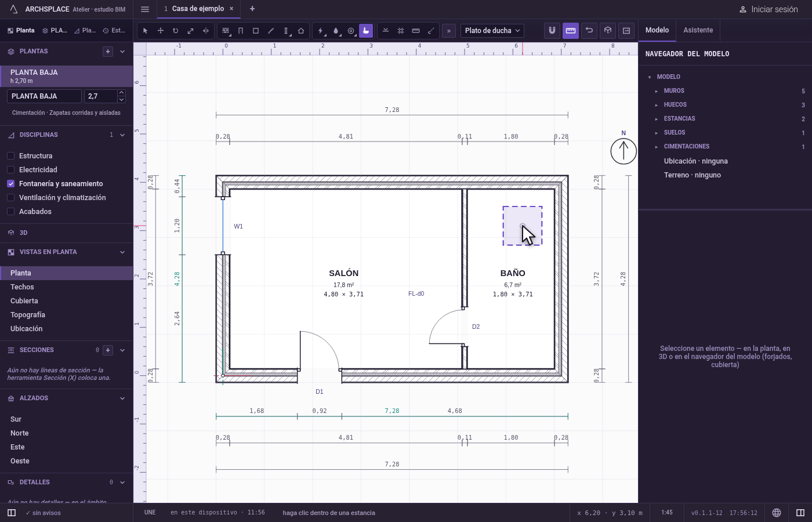This screenshot has height=522, width=812.
Task: Select the door tool icon
Action: pos(241,31)
